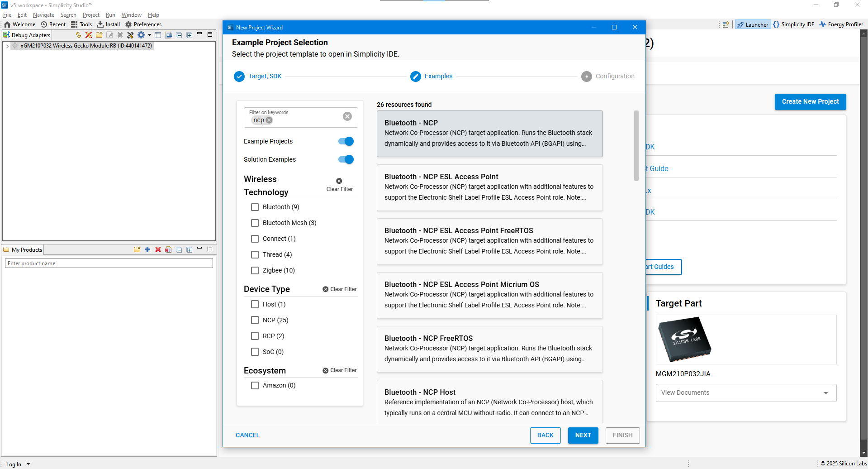Open the Tools grid
The width and height of the screenshot is (868, 469).
pos(81,24)
